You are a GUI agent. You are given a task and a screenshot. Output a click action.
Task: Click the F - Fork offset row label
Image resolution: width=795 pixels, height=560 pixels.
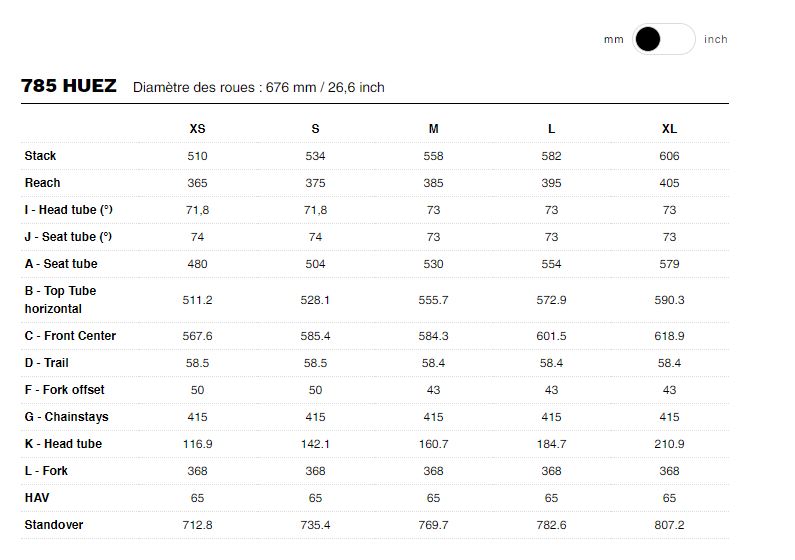coord(64,389)
